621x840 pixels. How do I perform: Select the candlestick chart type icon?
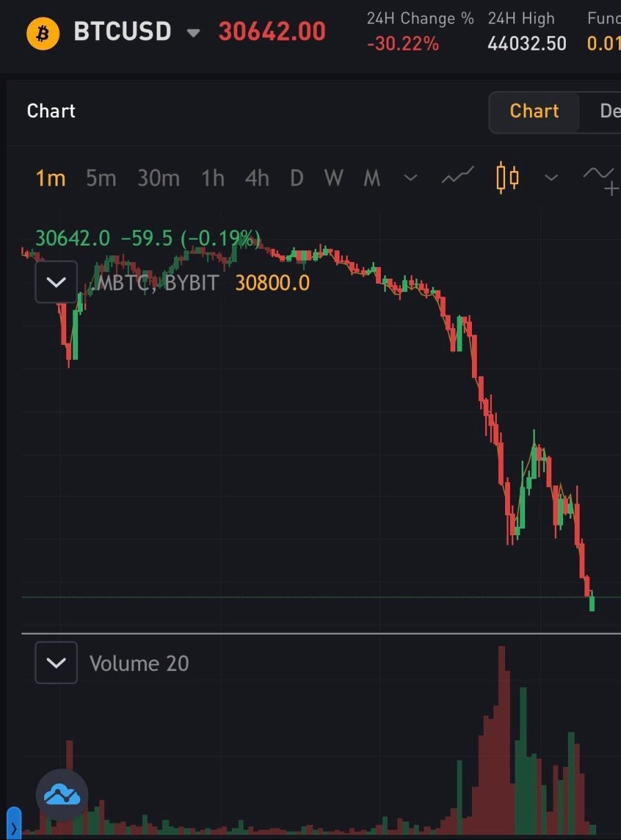pos(507,177)
